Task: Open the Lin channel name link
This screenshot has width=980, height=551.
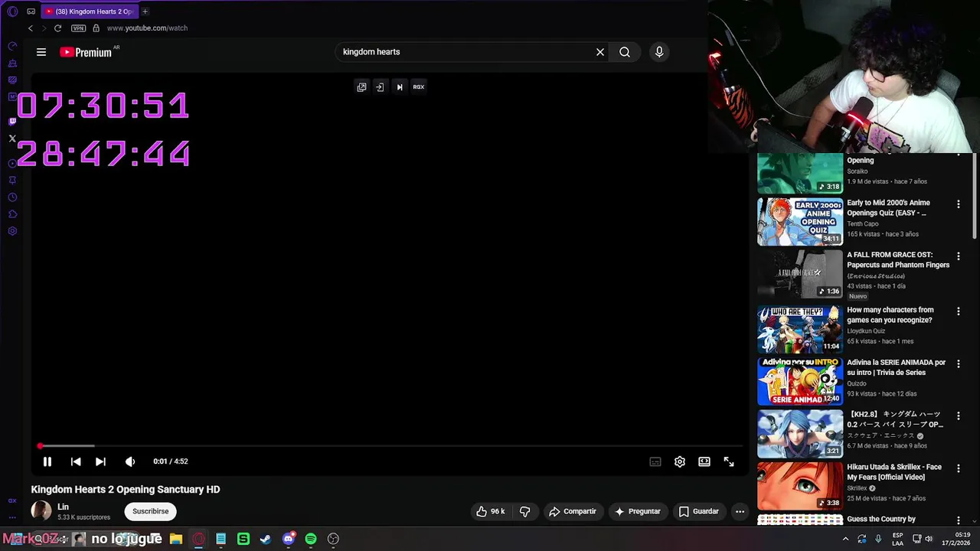Action: click(64, 507)
